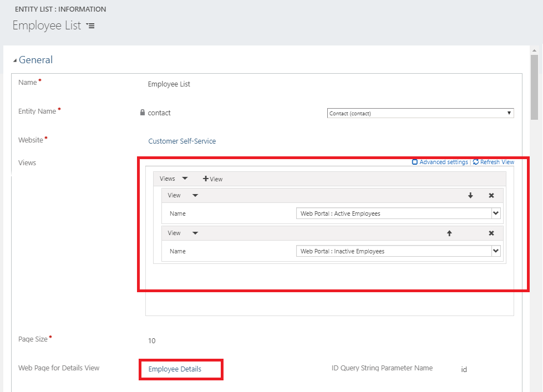Delete the Active Employees view entry
The width and height of the screenshot is (543, 392).
[491, 195]
